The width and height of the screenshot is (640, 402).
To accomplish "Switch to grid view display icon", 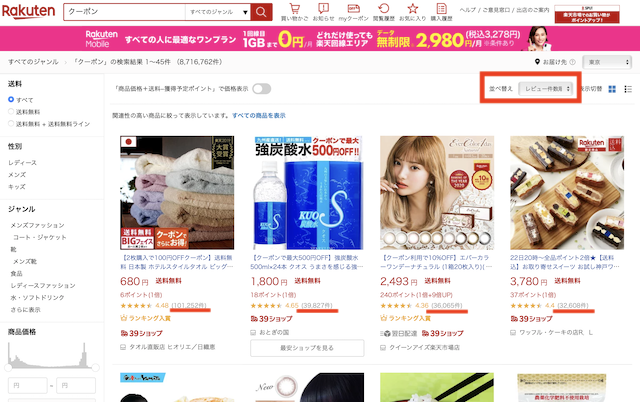I will (x=612, y=89).
